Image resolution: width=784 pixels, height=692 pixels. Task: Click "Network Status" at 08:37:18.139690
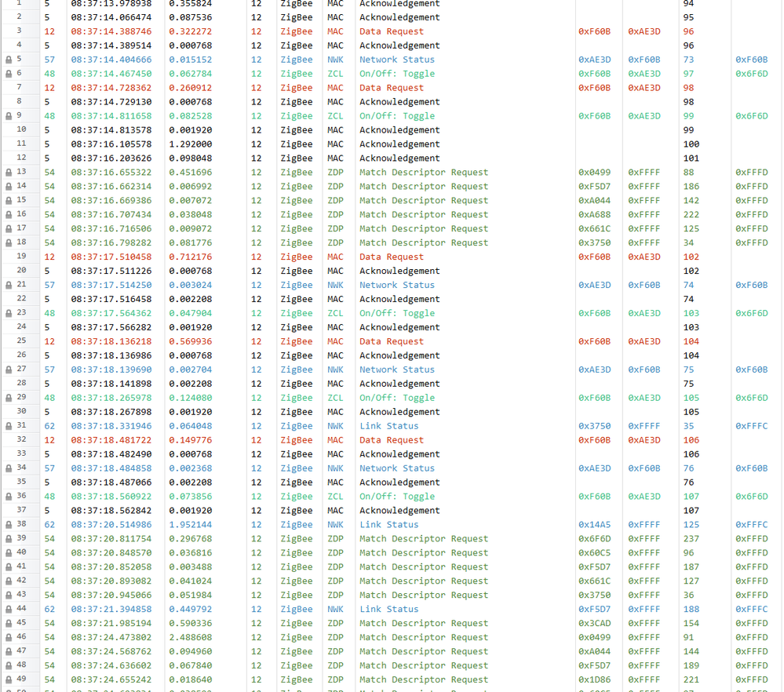coord(397,370)
